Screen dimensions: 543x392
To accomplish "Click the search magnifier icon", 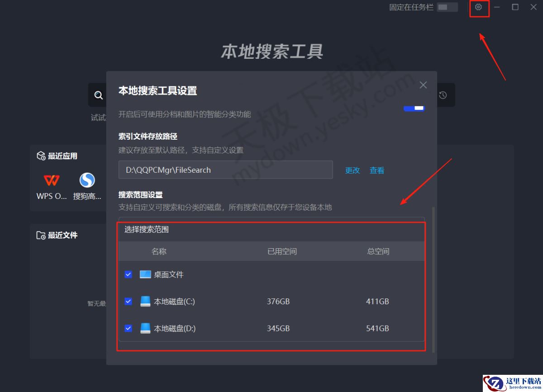I will 98,95.
